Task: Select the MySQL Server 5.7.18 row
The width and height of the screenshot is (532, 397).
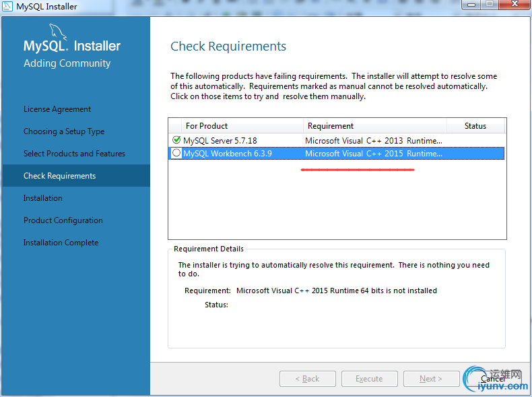Action: coord(336,140)
